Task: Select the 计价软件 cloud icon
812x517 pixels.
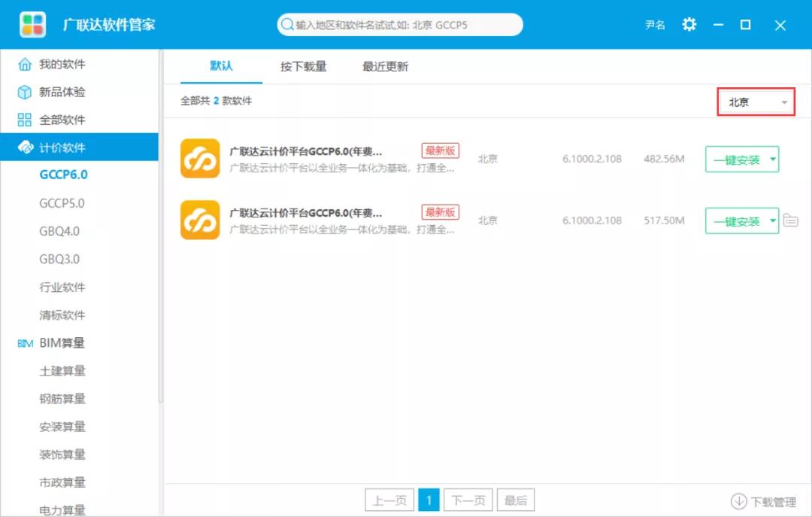Action: [x=24, y=148]
